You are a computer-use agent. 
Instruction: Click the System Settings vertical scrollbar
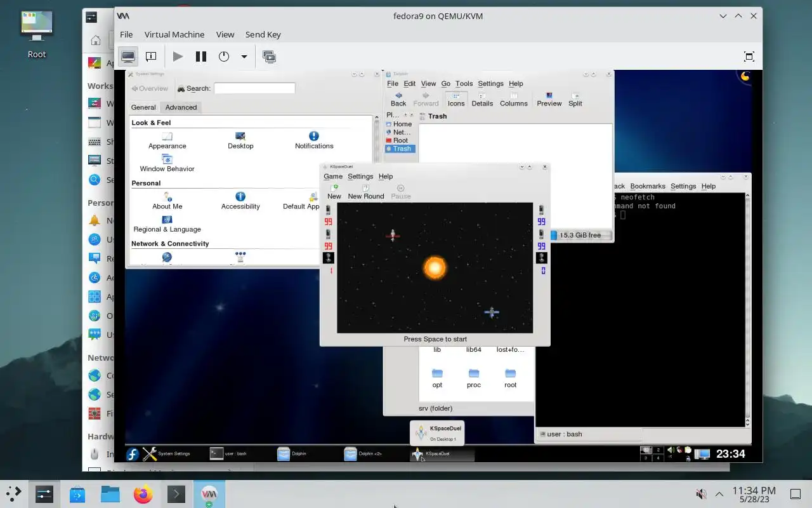tap(377, 190)
